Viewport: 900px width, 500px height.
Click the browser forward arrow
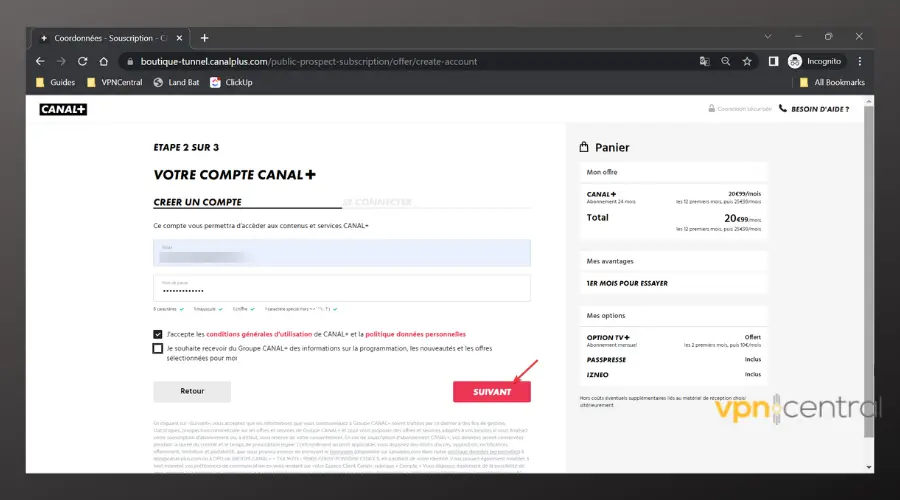[61, 61]
